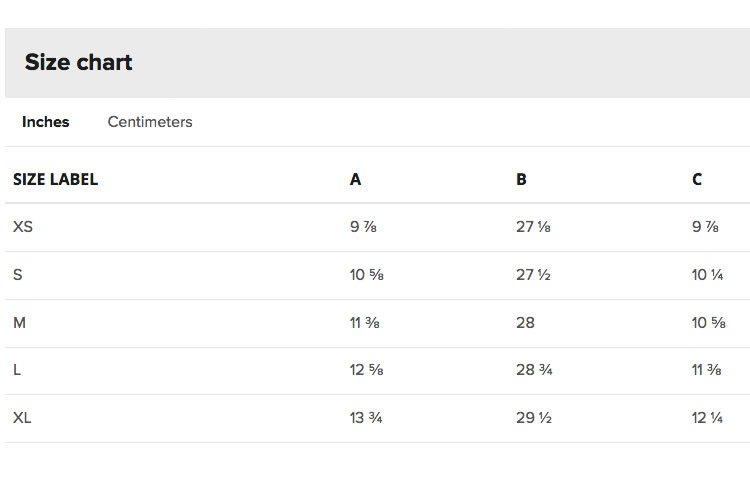Click the M size row label

(x=20, y=323)
